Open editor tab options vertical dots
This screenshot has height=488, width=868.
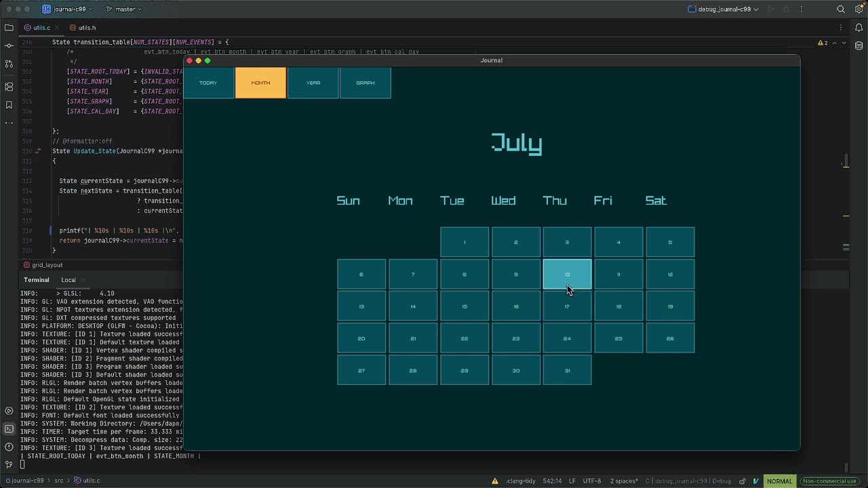pyautogui.click(x=841, y=28)
